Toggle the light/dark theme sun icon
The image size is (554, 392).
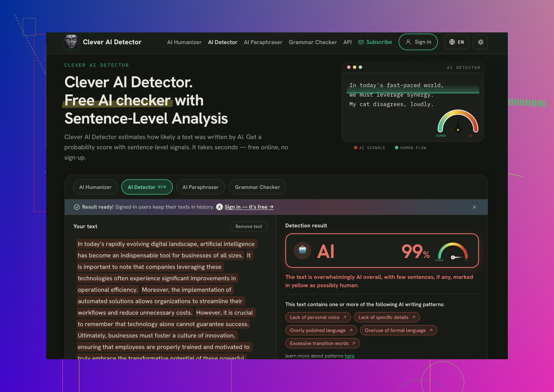480,42
